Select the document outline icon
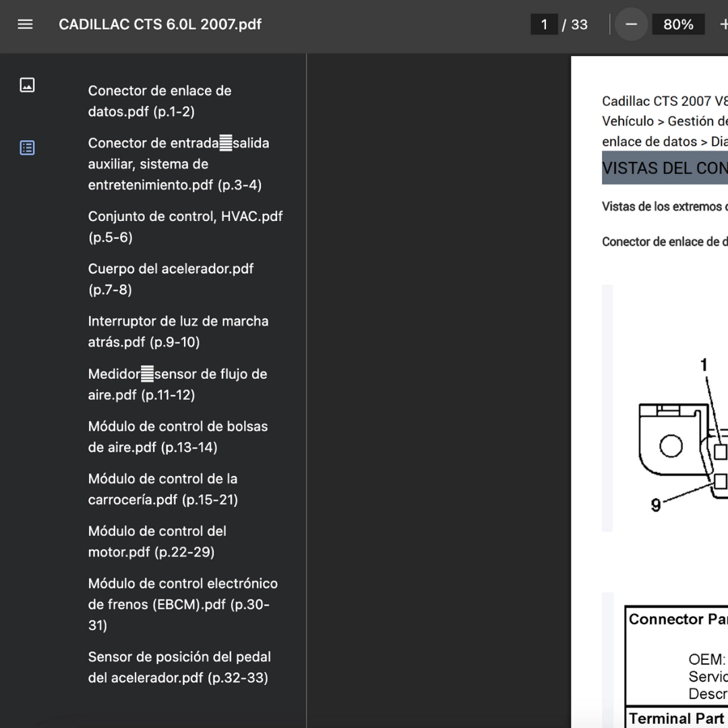This screenshot has width=728, height=728. coord(28,148)
